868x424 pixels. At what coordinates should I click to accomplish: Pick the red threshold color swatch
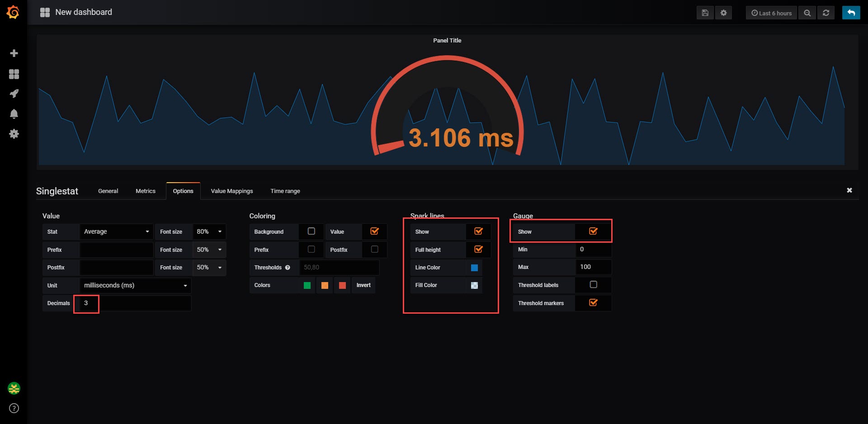coord(342,285)
